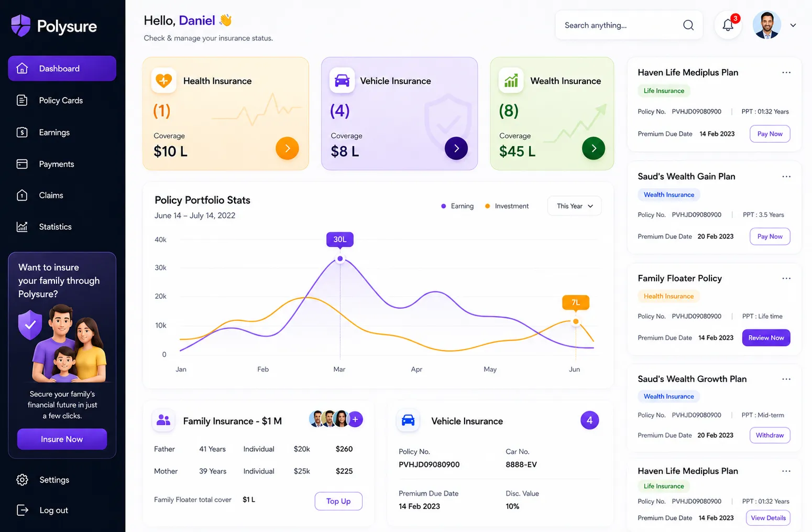Open Health Insurance with orange arrow
This screenshot has width=812, height=532.
point(287,148)
